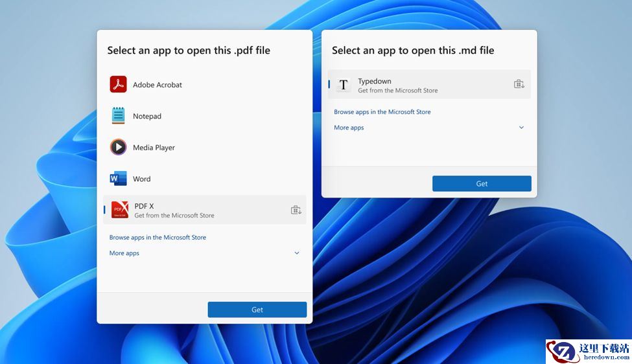
Task: Click the Store download icon beside Typedown
Action: [x=519, y=84]
